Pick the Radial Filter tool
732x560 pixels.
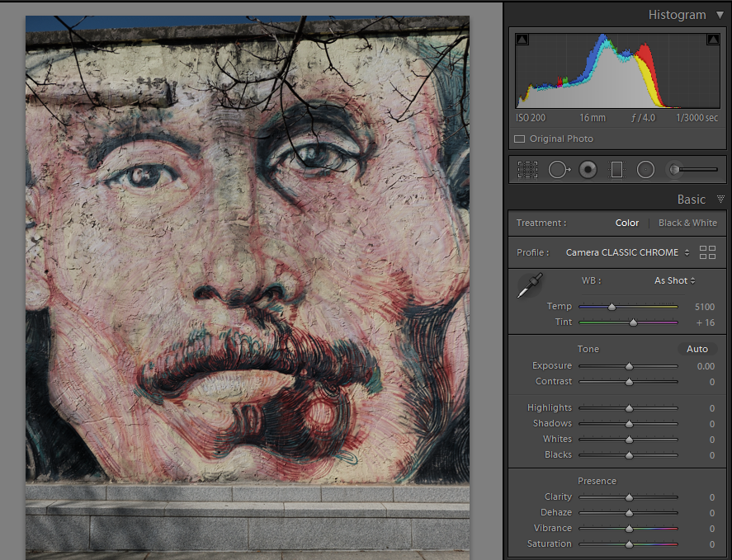pyautogui.click(x=645, y=169)
